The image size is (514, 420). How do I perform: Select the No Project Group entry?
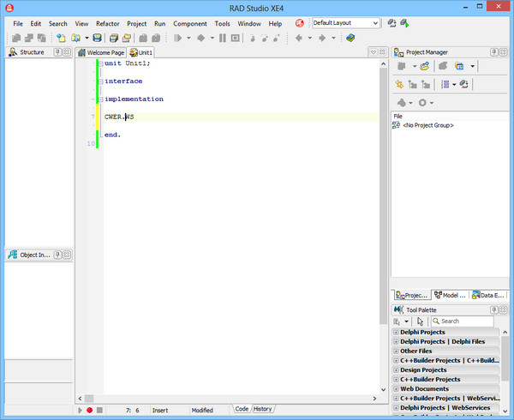tap(427, 125)
